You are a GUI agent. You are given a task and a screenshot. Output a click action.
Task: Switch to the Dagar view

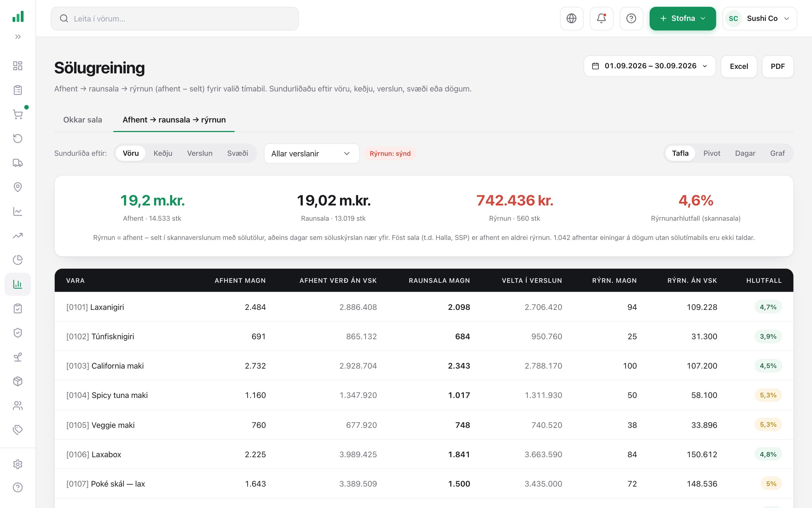[745, 153]
